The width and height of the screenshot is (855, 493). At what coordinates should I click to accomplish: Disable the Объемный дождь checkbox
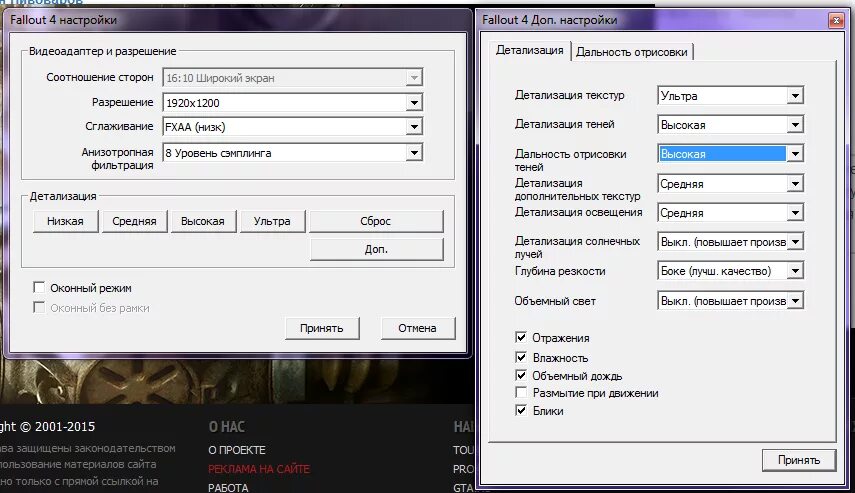tap(521, 375)
